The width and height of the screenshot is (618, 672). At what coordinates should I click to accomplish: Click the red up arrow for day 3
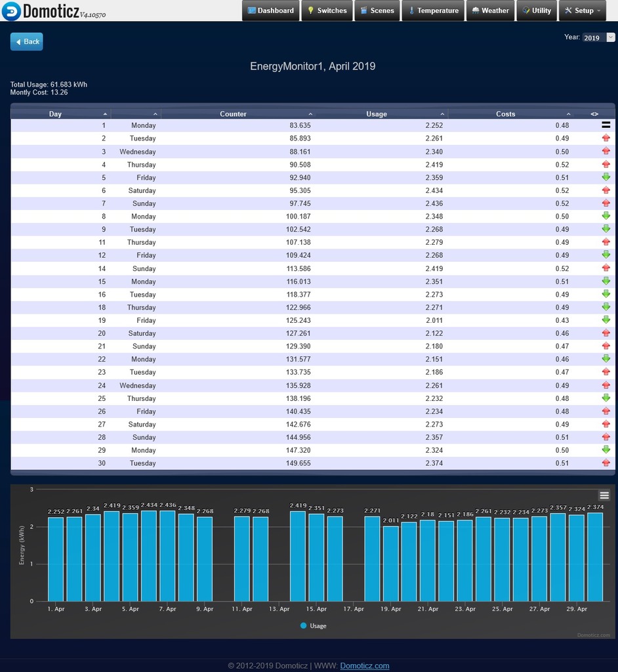pyautogui.click(x=606, y=152)
